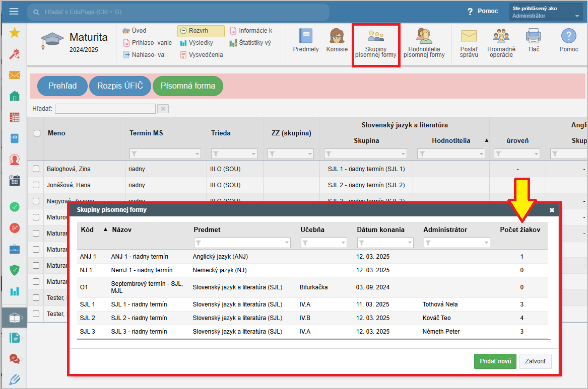Click the EduPage search field
The image size is (588, 389).
point(178,12)
